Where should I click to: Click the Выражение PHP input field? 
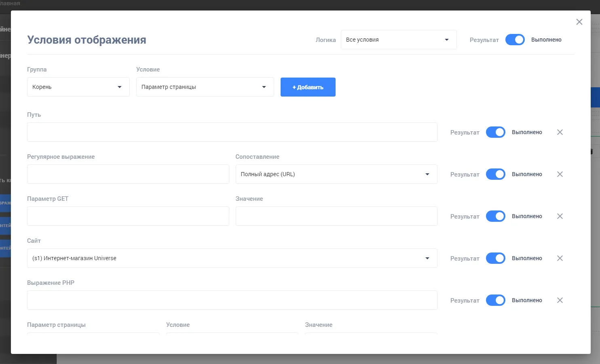pyautogui.click(x=232, y=300)
